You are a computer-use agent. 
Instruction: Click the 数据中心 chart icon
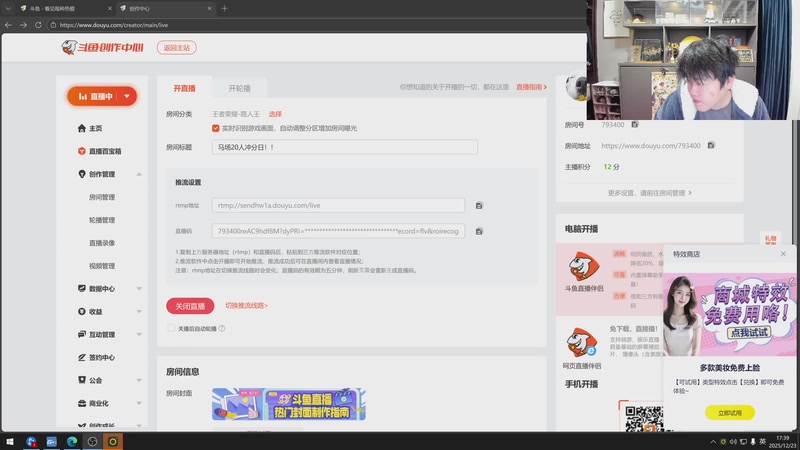[x=82, y=288]
